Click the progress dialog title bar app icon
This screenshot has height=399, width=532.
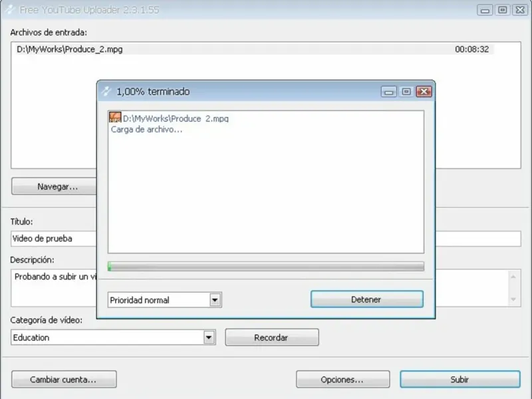coord(106,91)
